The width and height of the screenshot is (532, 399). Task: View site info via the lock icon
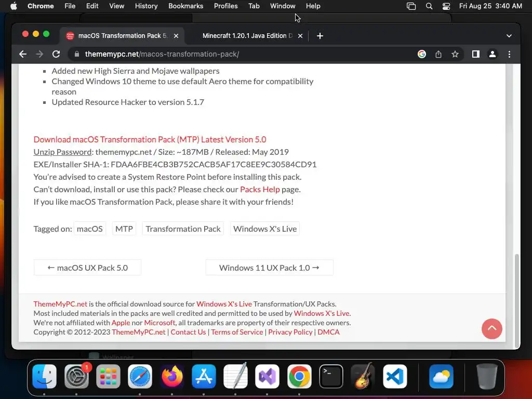pyautogui.click(x=77, y=54)
